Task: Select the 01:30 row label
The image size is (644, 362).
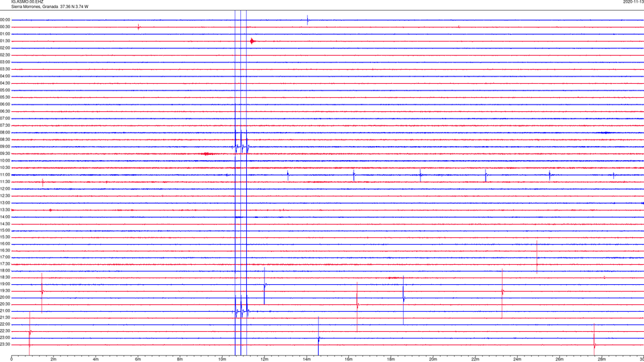Action: (x=5, y=41)
